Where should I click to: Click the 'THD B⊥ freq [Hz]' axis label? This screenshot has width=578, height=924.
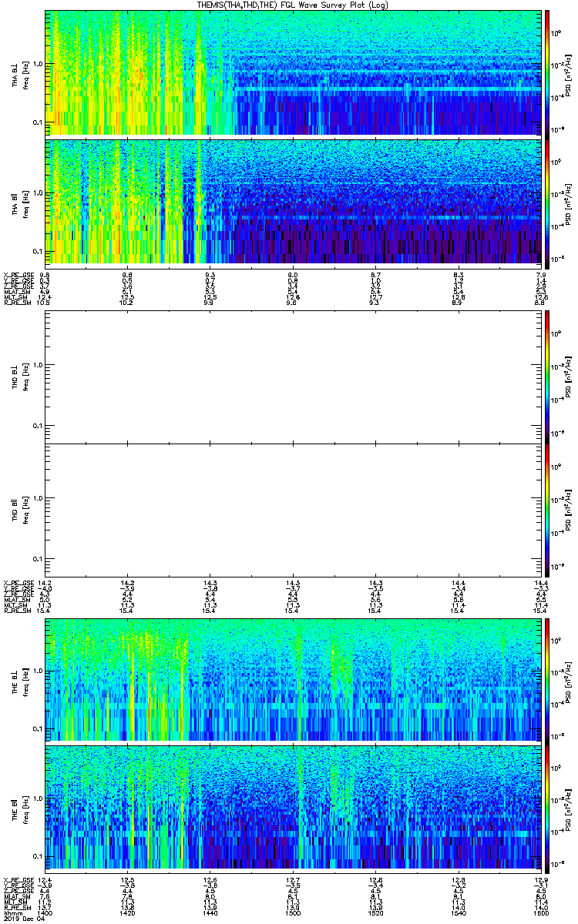(x=20, y=376)
